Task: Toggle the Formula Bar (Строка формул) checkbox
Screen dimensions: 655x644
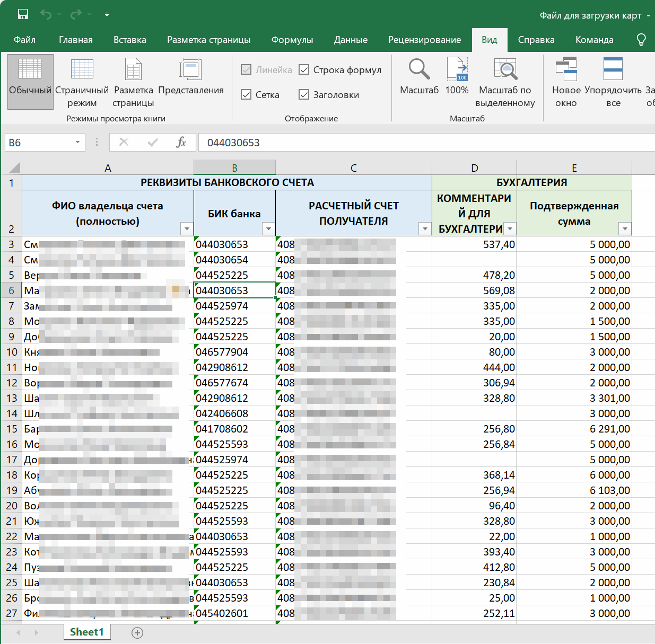Action: [x=304, y=70]
